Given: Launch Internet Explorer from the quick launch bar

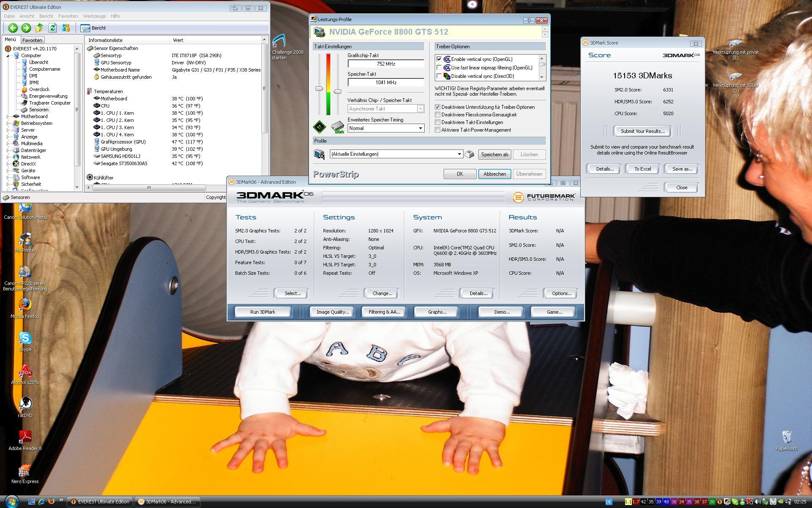Looking at the screenshot, I should (x=41, y=502).
